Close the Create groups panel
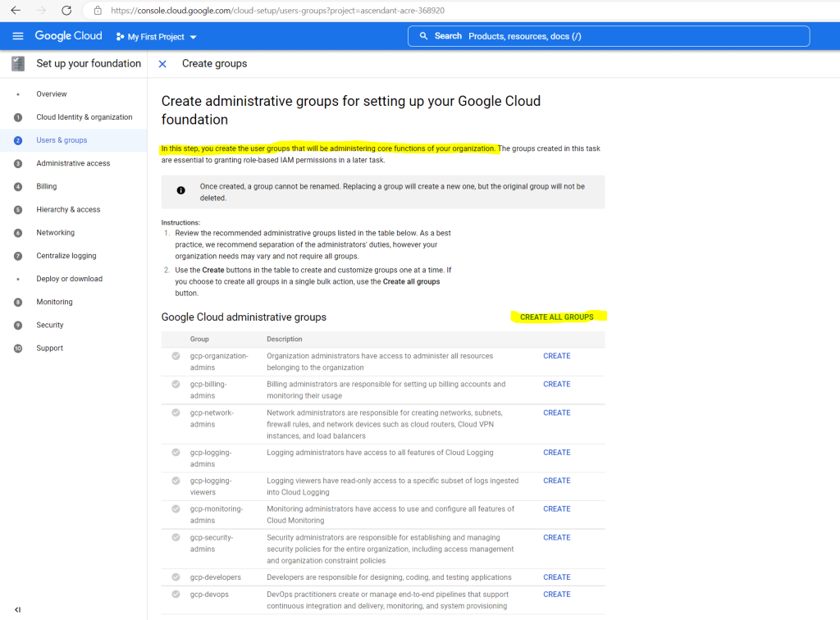Image resolution: width=840 pixels, height=620 pixels. (163, 64)
